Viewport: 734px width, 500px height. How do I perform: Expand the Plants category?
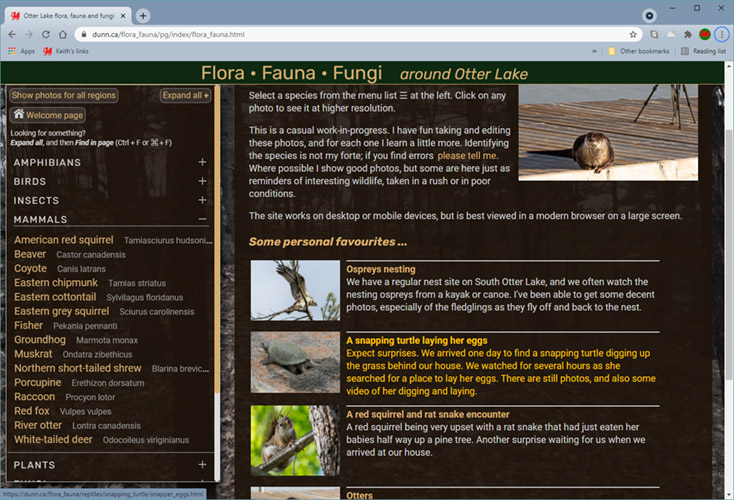202,465
